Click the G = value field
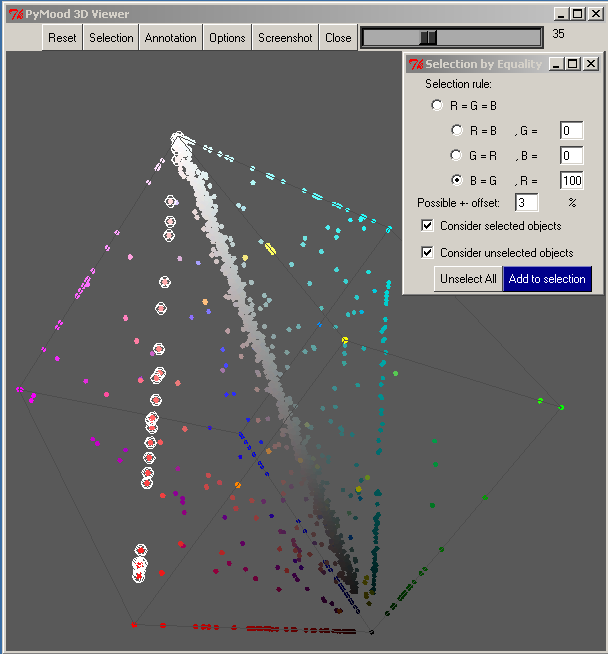 (571, 131)
